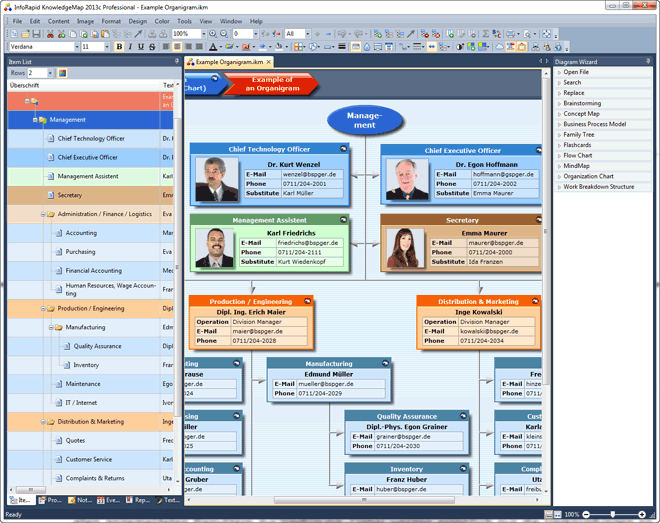The width and height of the screenshot is (660, 523).
Task: Switch to the Eve... bottom tab
Action: point(109,500)
